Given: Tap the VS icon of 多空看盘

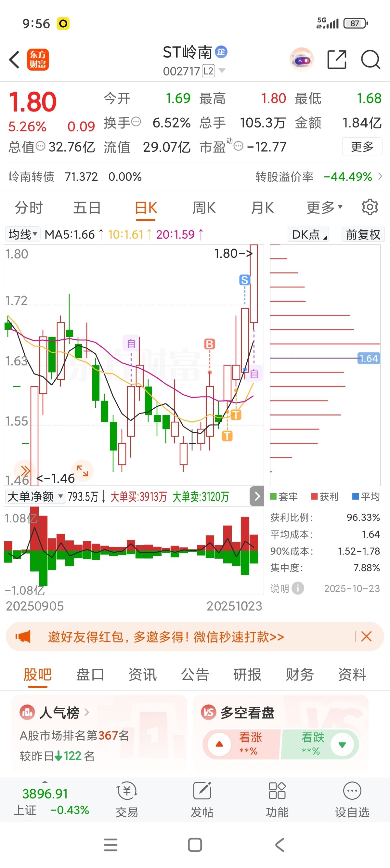Looking at the screenshot, I should pos(208,712).
